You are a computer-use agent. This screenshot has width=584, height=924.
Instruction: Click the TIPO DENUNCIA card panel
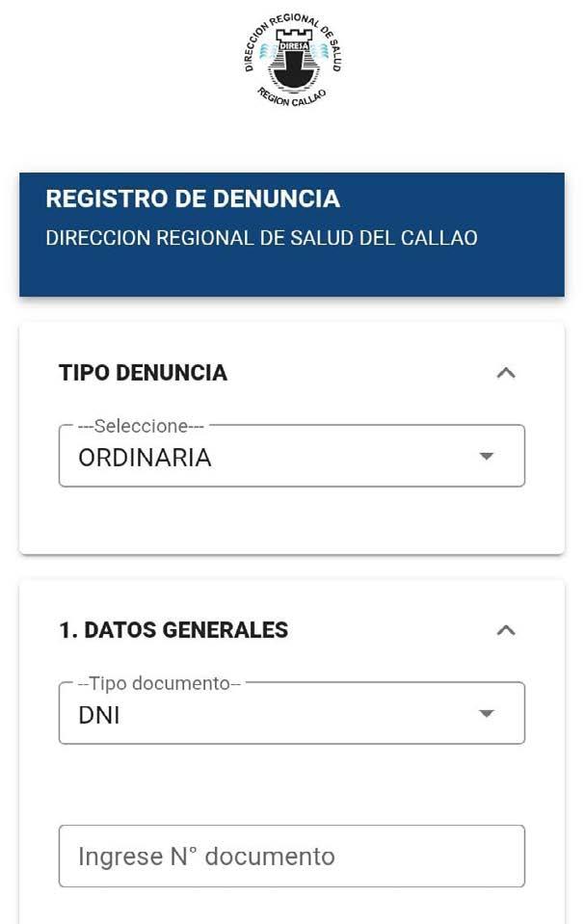(292, 438)
